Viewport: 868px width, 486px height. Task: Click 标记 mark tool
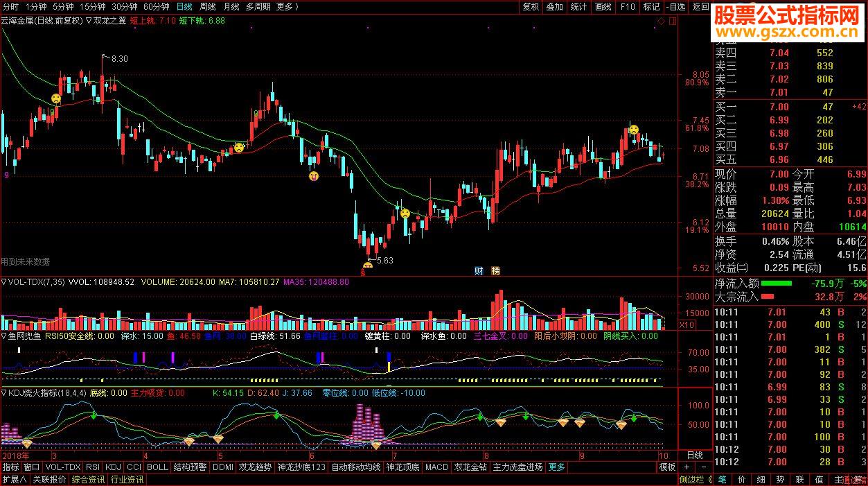point(651,7)
